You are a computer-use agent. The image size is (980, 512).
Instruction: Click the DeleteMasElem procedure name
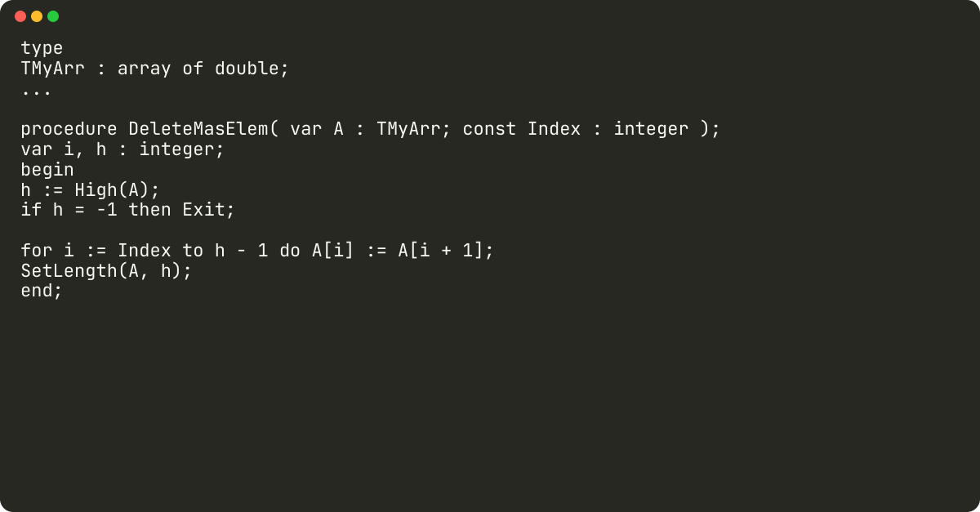tap(198, 129)
